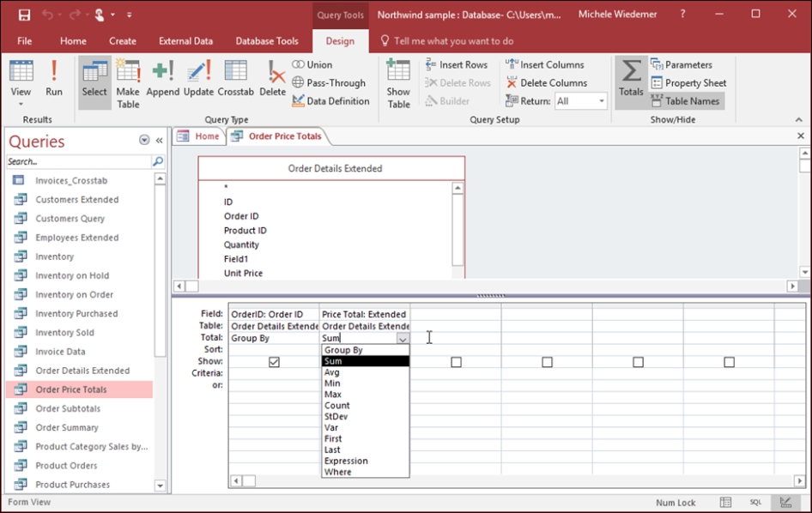Click the Union query button
Viewport: 812px width, 513px height.
point(312,64)
